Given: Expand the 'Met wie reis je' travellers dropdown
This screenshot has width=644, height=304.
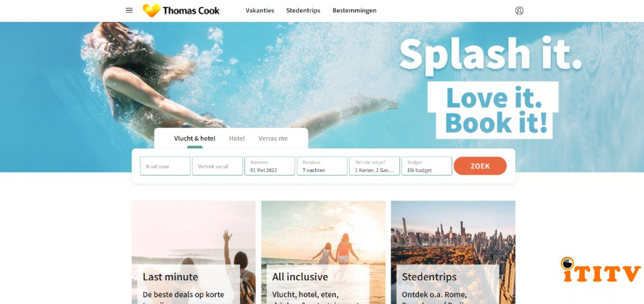Looking at the screenshot, I should [x=375, y=166].
